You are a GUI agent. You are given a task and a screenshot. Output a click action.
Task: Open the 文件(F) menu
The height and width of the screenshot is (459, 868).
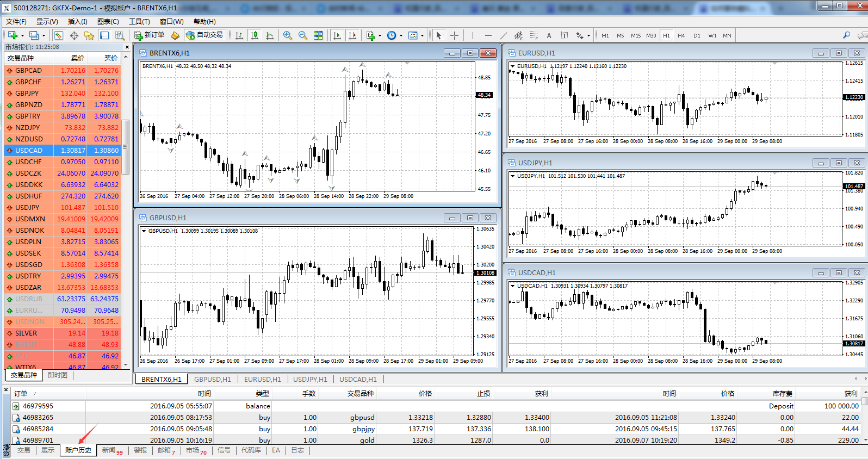(x=16, y=21)
